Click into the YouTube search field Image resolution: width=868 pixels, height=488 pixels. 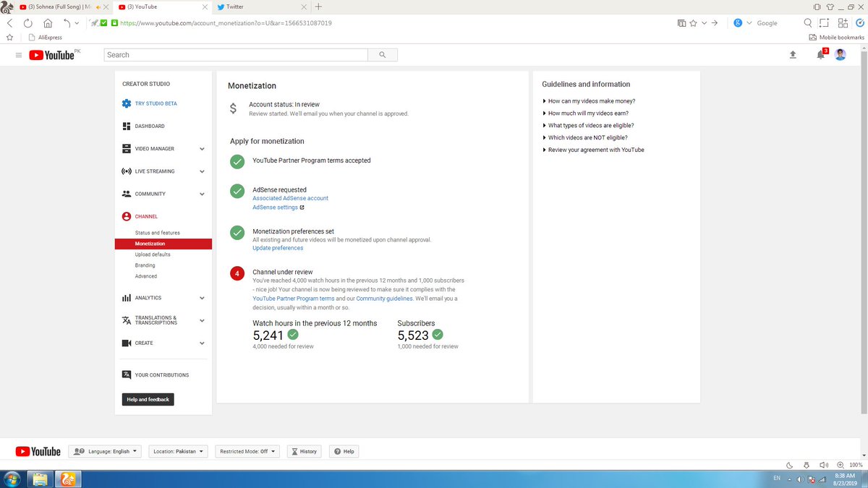point(236,55)
